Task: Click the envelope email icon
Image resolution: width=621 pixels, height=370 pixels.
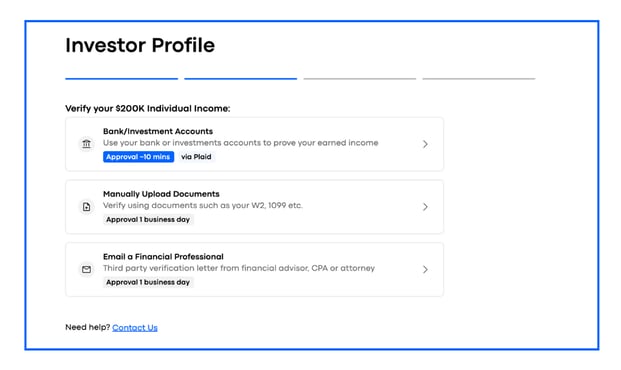Action: [x=86, y=269]
